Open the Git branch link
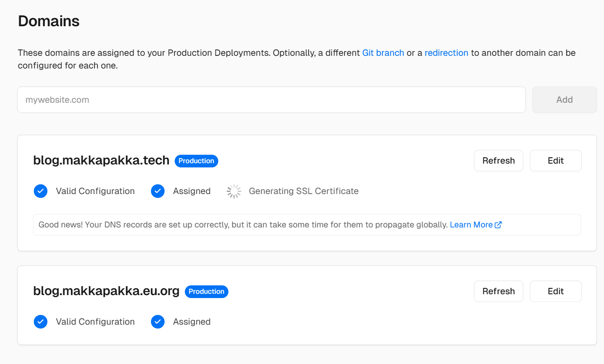The image size is (604, 364). point(383,53)
